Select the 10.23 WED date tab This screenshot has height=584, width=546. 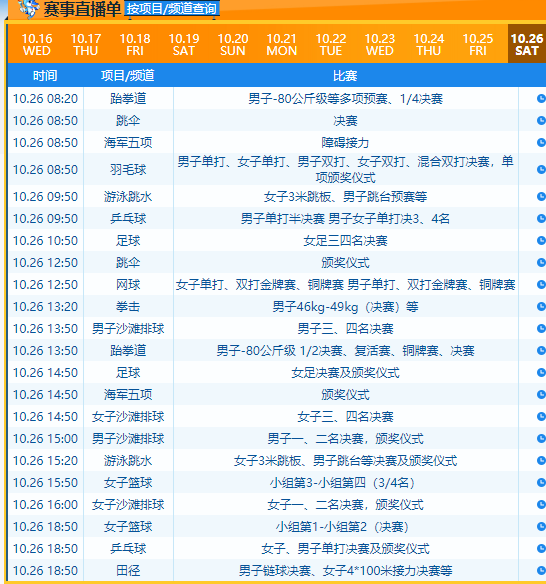point(380,44)
